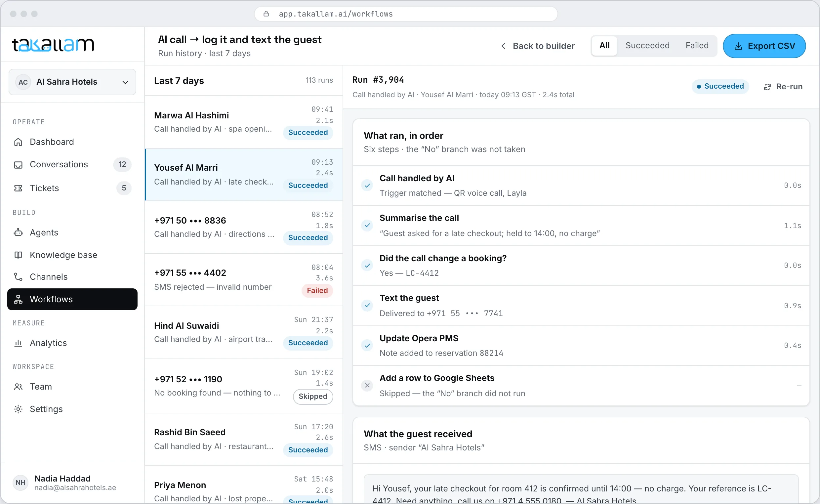Click the Re-run refresh icon
Screen dimensions: 820x504
pos(767,87)
